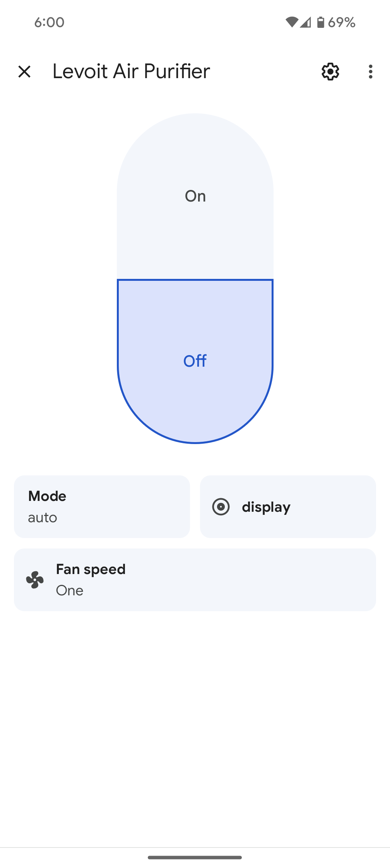Open the Fan speed options tile
This screenshot has width=390, height=868.
pos(195,579)
